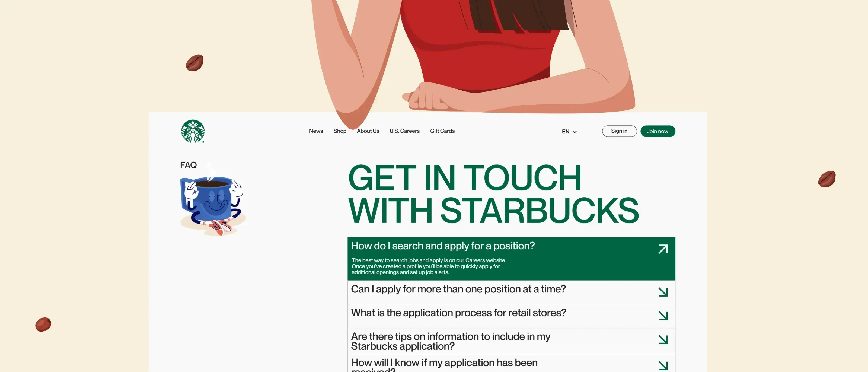
Task: Select Gift Cards in the navigation
Action: click(x=442, y=131)
